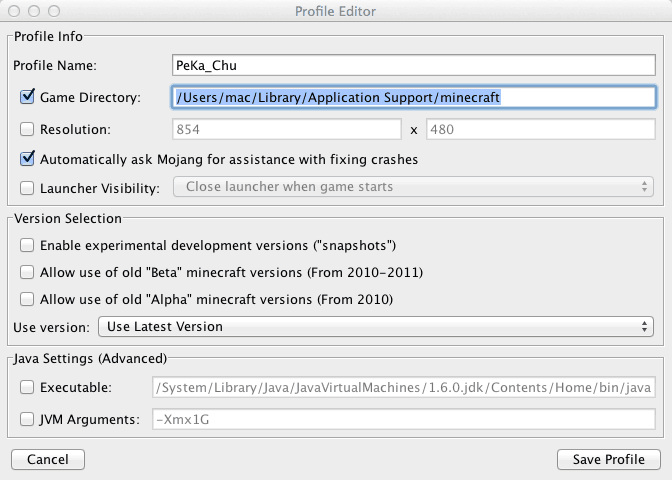Close the Profile Editor window with the red button
This screenshot has width=672, height=480.
pos(14,11)
